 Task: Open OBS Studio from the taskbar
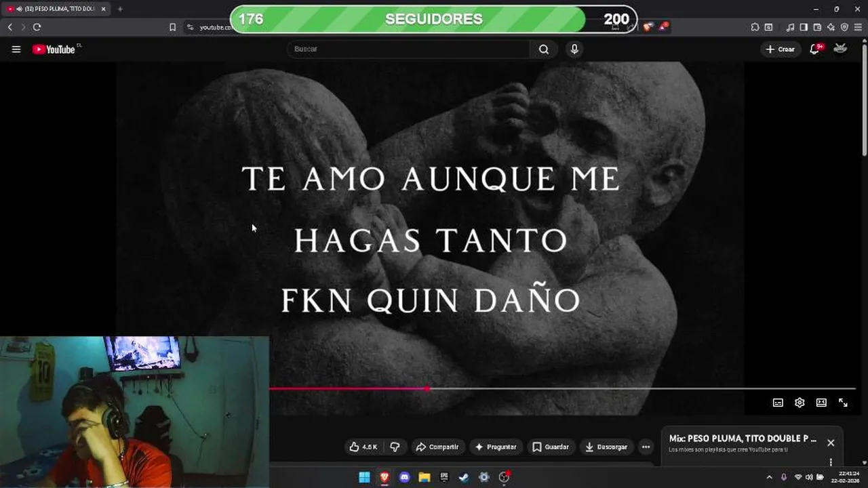coord(504,477)
